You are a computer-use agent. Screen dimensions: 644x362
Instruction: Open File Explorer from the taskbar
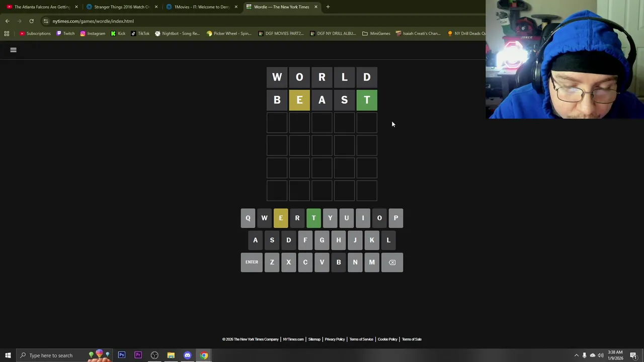tap(171, 355)
